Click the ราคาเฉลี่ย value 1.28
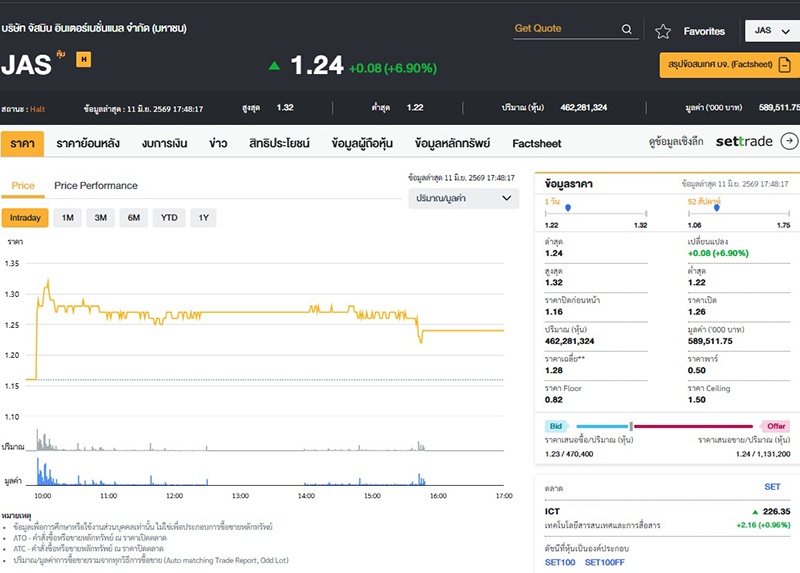The width and height of the screenshot is (800, 573). click(x=554, y=370)
